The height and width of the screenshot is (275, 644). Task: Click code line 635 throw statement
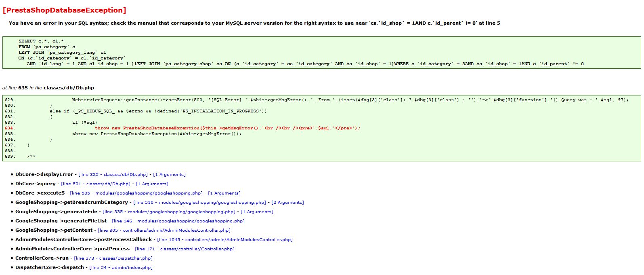pos(157,134)
